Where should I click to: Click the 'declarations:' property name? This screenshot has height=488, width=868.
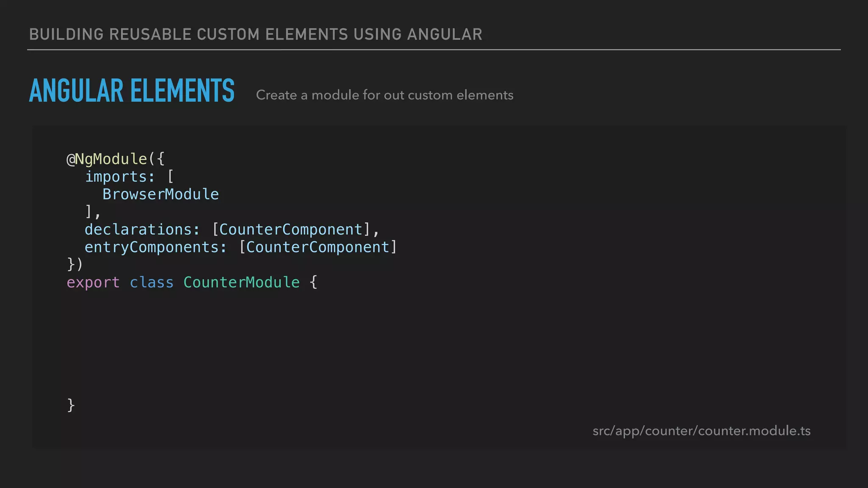point(142,229)
